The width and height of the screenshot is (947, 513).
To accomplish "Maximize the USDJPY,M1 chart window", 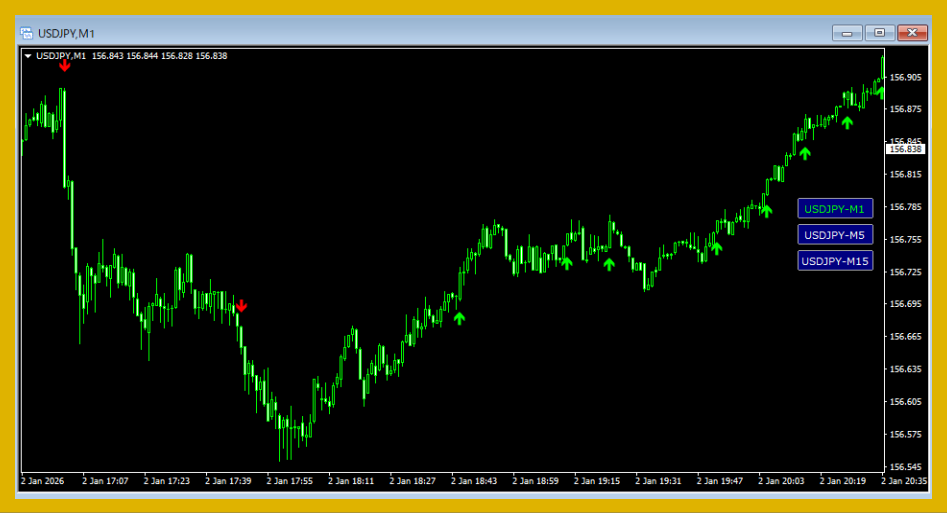I will [880, 33].
